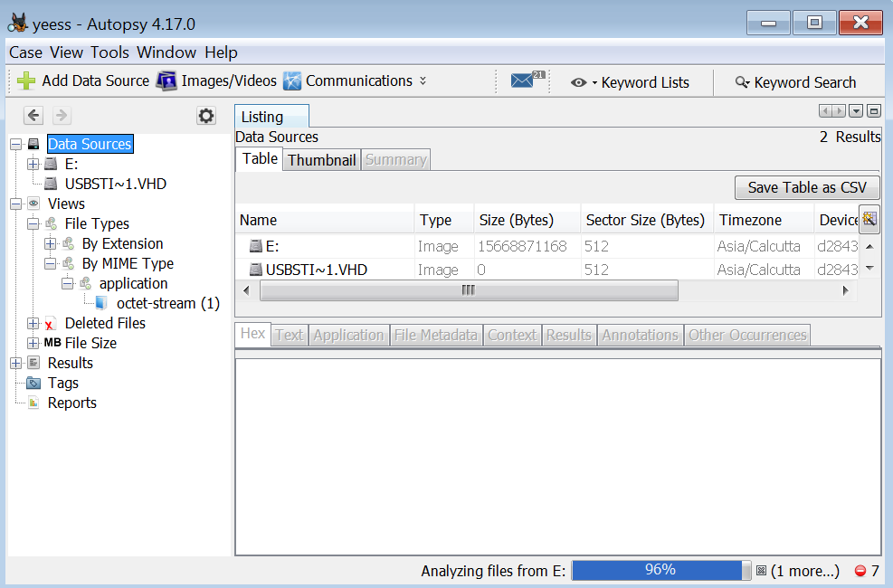The width and height of the screenshot is (893, 588).
Task: Click Save Table as CSV button
Action: 807,187
